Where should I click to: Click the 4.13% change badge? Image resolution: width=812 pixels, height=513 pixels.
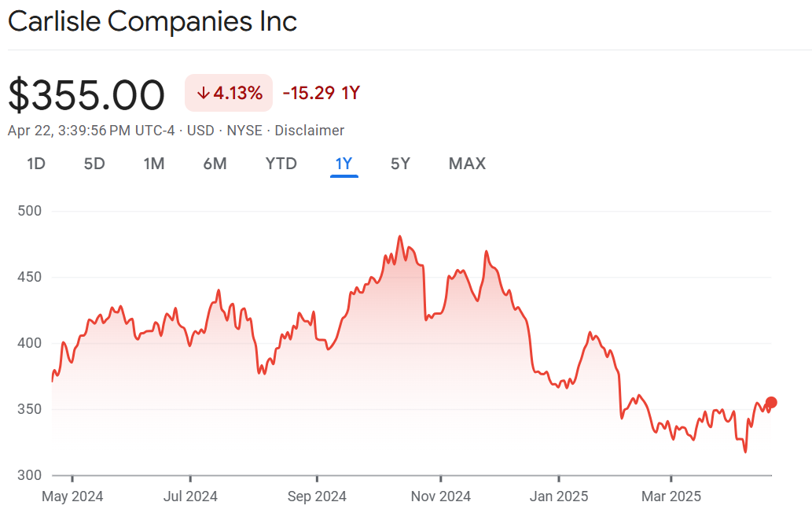point(229,93)
